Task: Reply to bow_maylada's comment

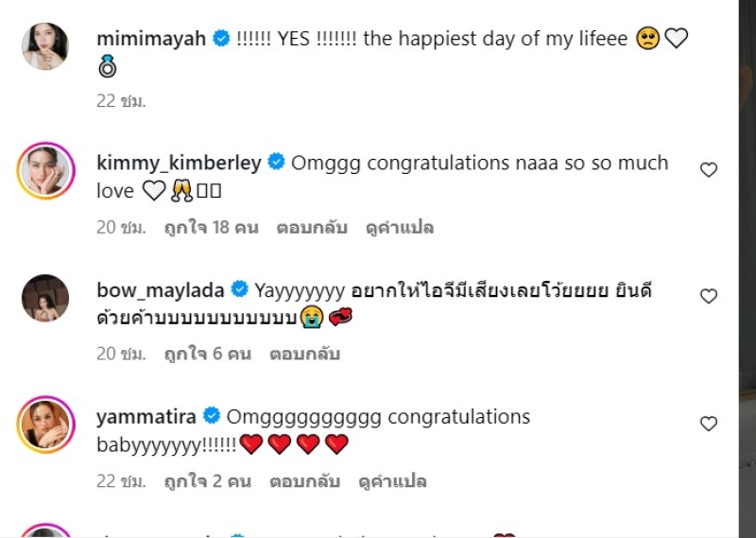Action: 304,355
